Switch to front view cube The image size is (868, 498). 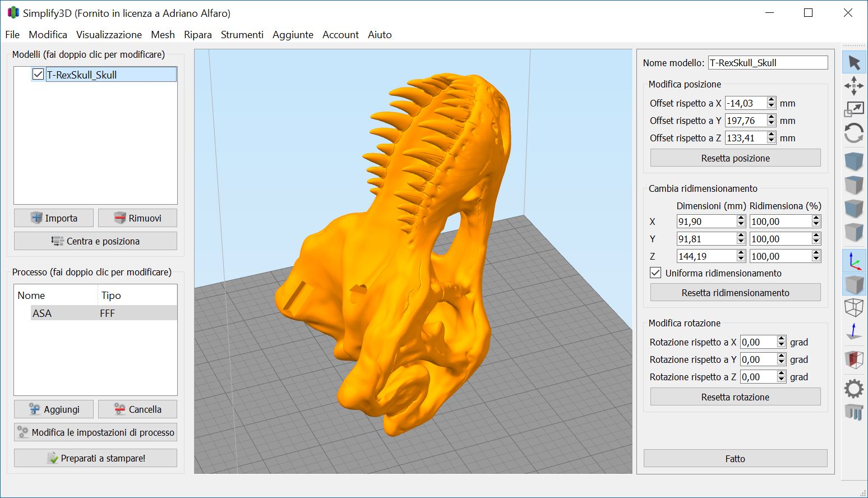pos(854,209)
